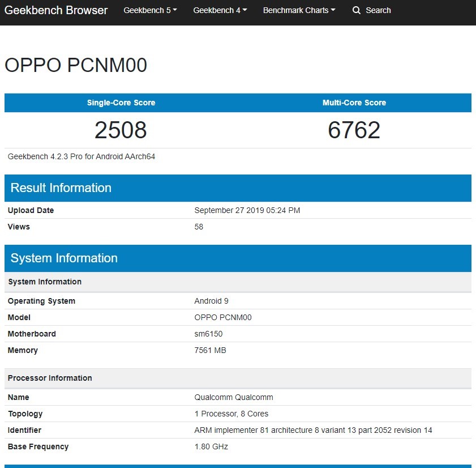
Task: Click the blue System Information section header
Action: tap(64, 258)
